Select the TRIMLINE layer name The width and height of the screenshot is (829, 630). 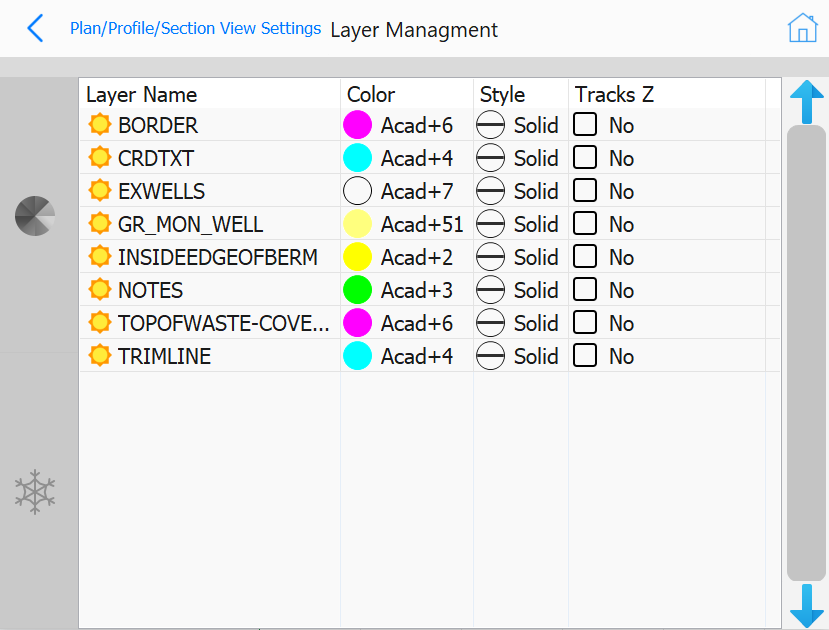pyautogui.click(x=164, y=356)
